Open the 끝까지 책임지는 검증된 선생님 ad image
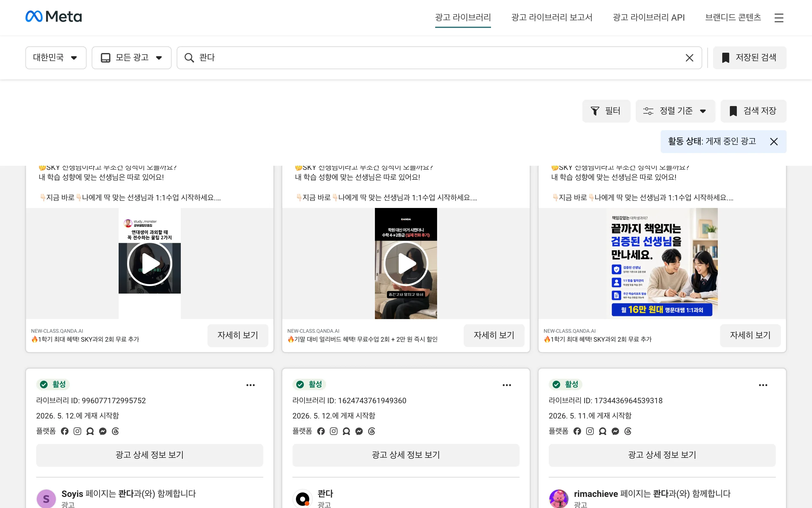This screenshot has height=508, width=812. click(x=662, y=264)
